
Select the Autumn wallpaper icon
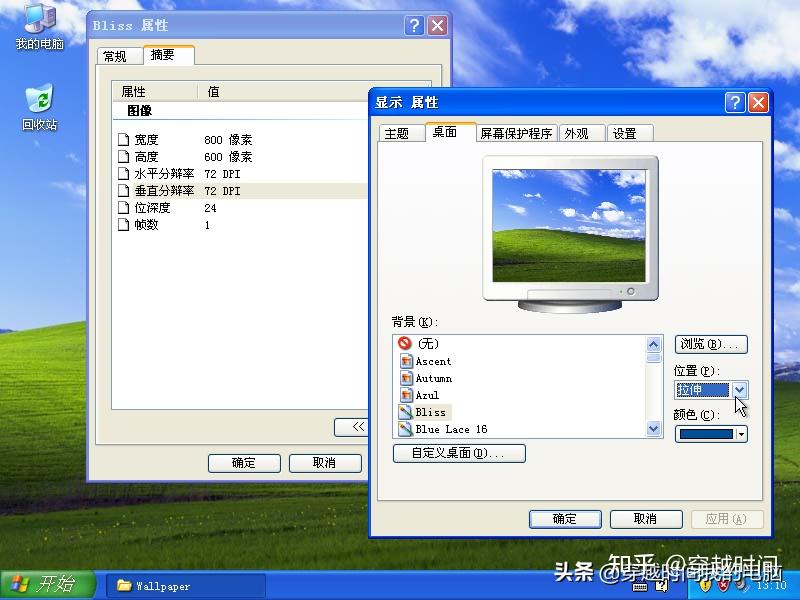click(406, 378)
